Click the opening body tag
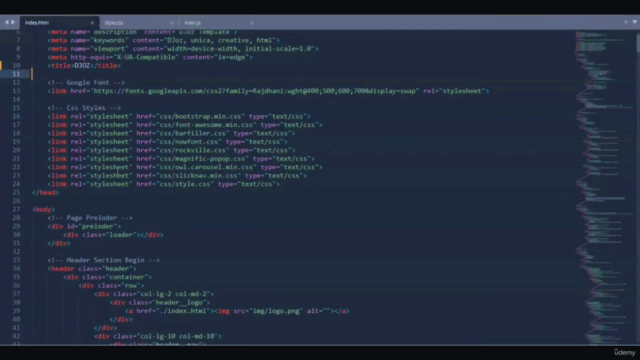The image size is (640, 360). point(43,209)
